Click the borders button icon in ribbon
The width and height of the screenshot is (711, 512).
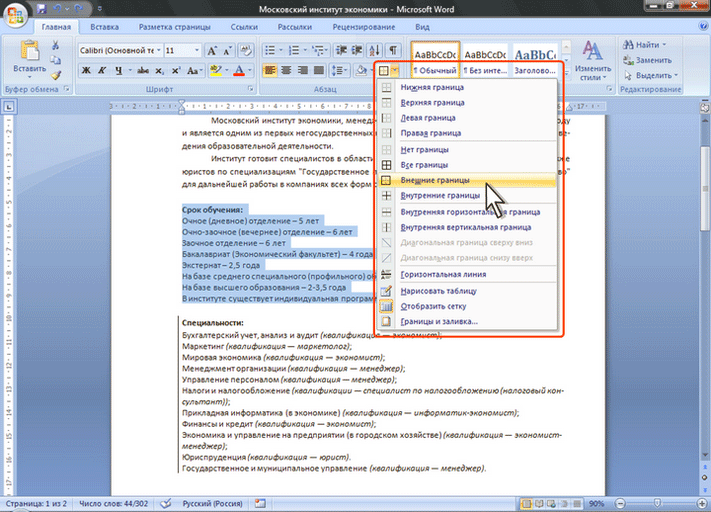pos(384,71)
